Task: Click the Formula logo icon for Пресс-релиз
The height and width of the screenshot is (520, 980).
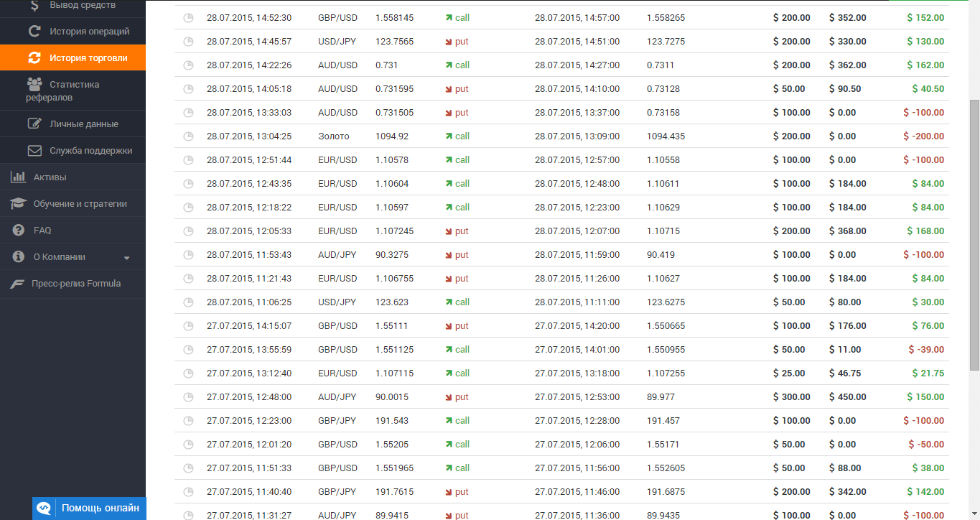Action: [x=19, y=284]
